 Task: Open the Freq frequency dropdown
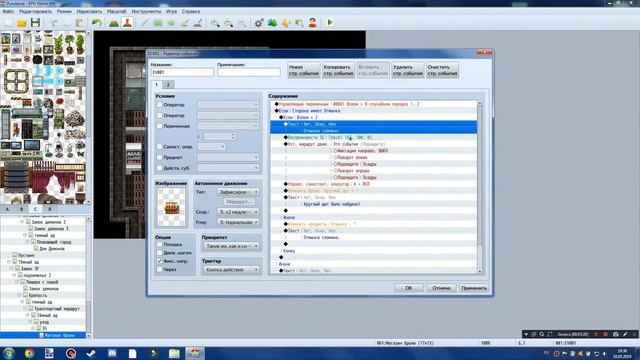[x=238, y=222]
